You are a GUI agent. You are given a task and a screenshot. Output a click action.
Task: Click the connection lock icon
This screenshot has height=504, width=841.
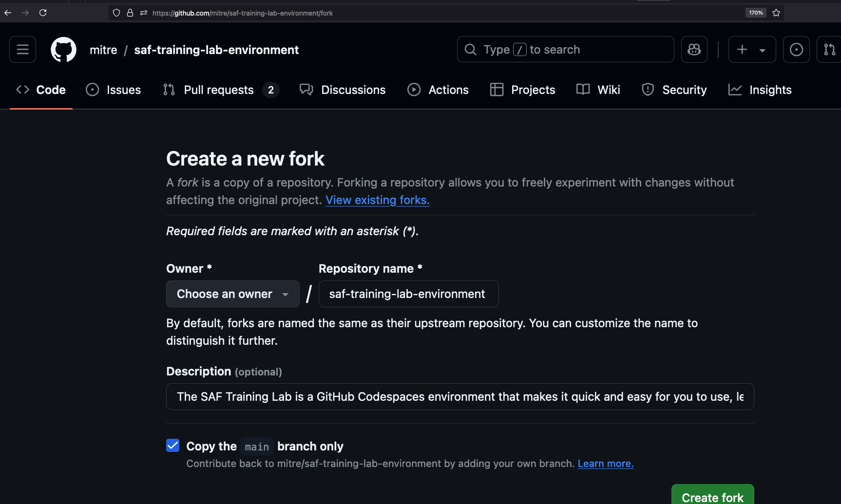[130, 13]
